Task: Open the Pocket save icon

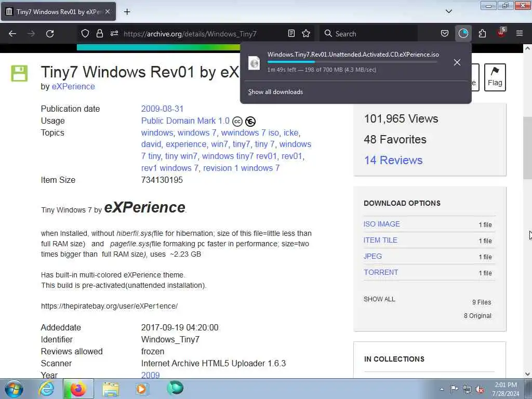Action: (445, 33)
